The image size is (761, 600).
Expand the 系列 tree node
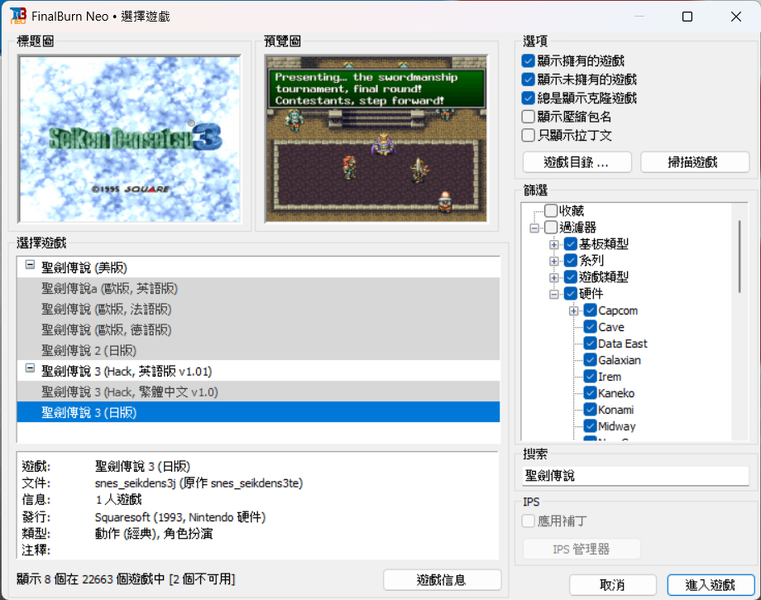554,261
